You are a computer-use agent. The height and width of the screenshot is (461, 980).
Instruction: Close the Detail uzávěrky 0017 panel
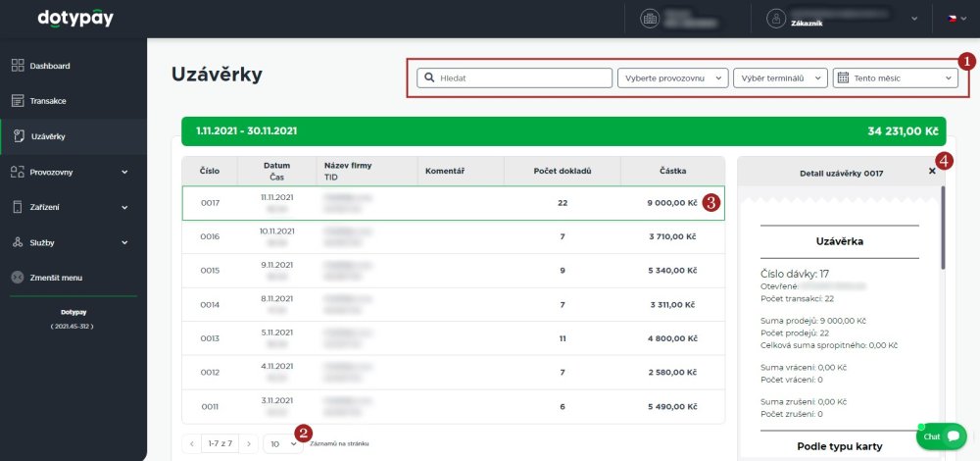tap(932, 172)
